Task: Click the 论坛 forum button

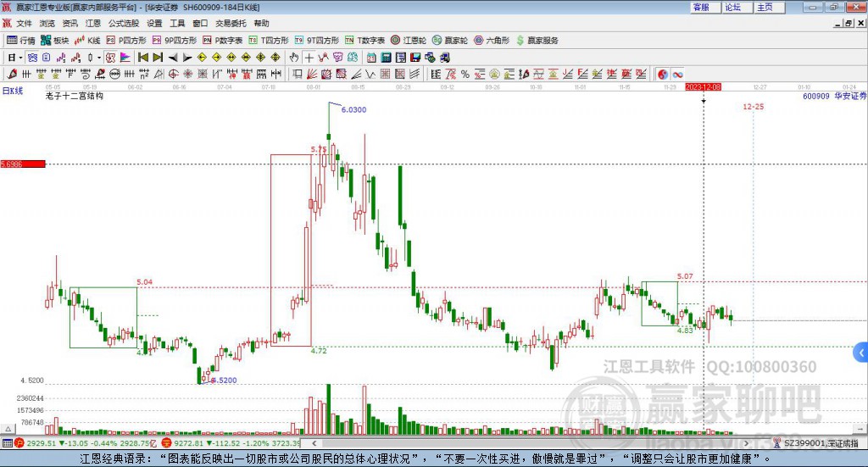Action: click(x=737, y=7)
